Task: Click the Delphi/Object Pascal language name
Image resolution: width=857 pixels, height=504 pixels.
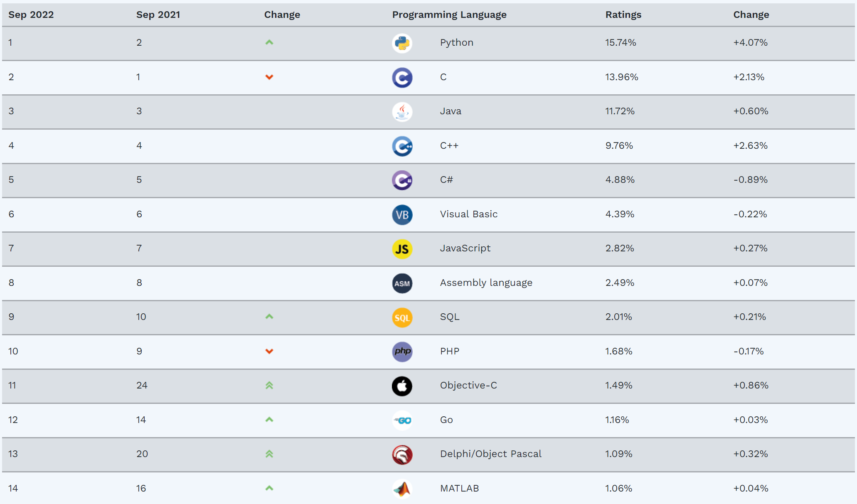Action: (490, 454)
